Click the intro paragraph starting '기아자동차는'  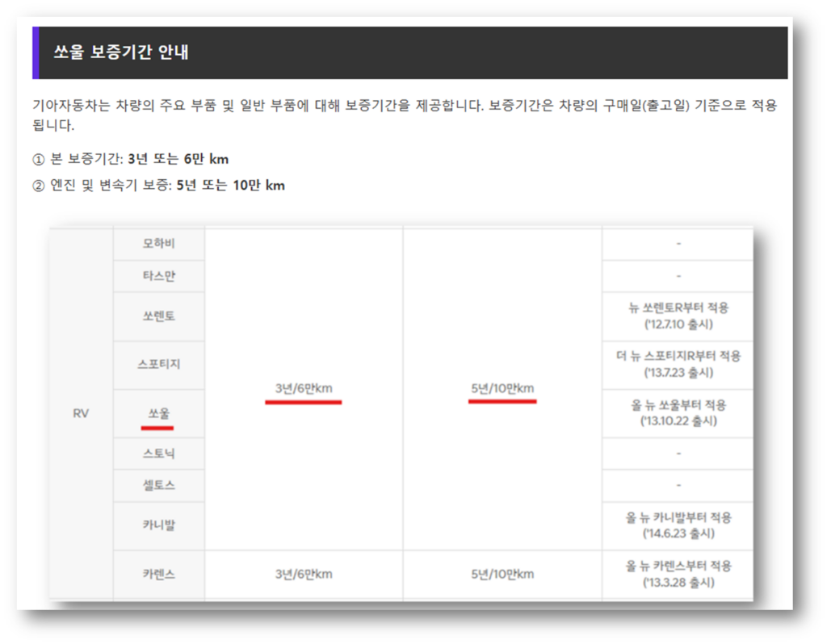pos(405,115)
